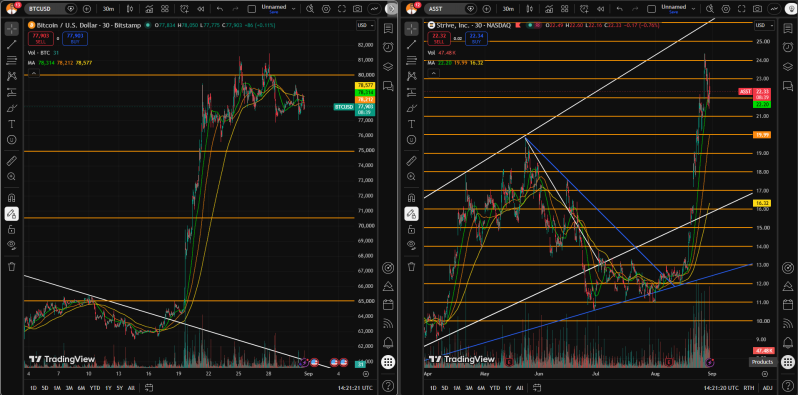Collapse the indicator legend chevron on ASST chart
The width and height of the screenshot is (798, 395).
point(433,74)
